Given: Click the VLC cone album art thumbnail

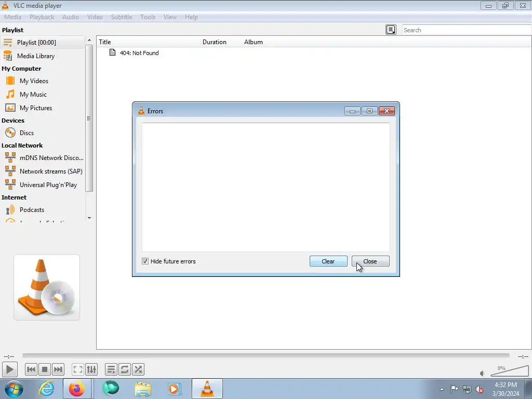Looking at the screenshot, I should (47, 287).
